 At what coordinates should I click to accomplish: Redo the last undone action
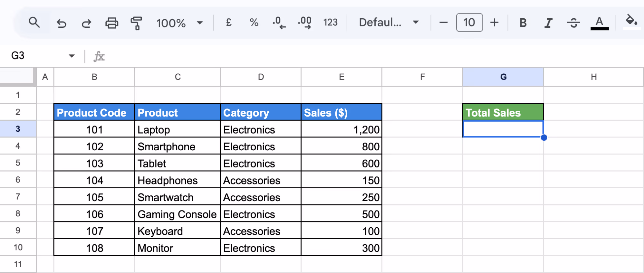86,23
